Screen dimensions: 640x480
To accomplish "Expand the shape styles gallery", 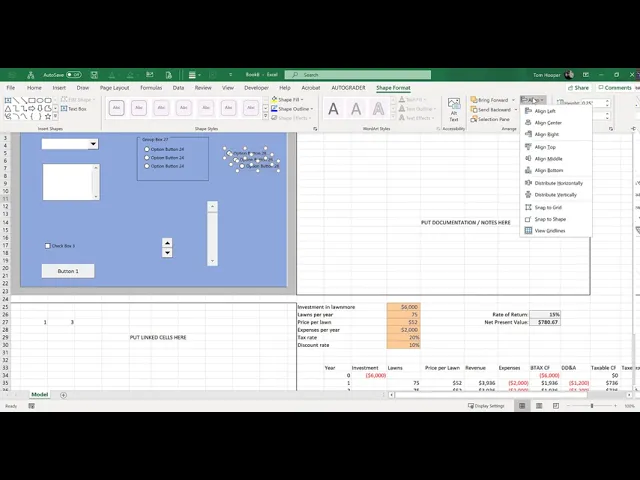I will [x=265, y=117].
